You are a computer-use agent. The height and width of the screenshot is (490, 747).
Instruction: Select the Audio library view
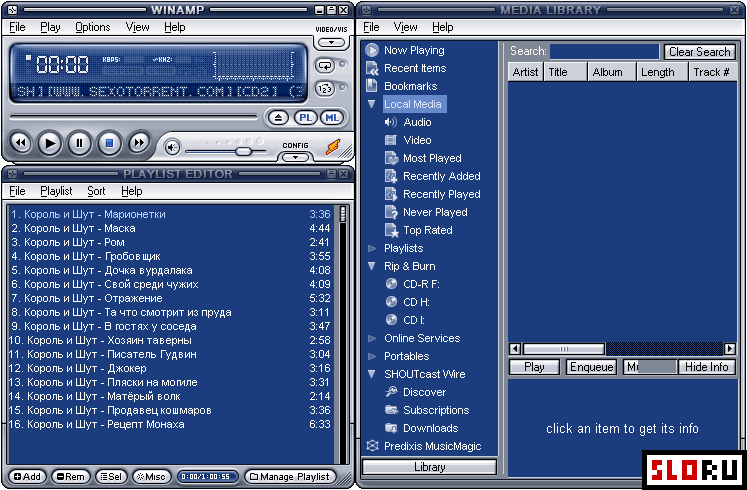pos(417,122)
